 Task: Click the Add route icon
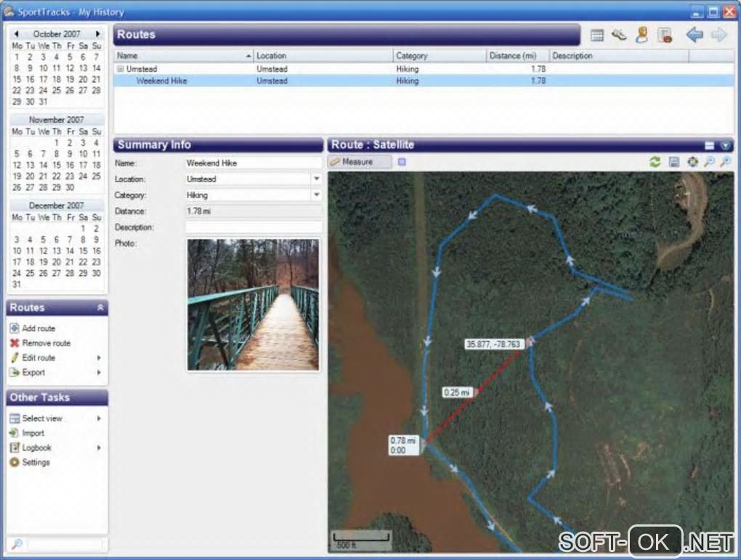[15, 328]
